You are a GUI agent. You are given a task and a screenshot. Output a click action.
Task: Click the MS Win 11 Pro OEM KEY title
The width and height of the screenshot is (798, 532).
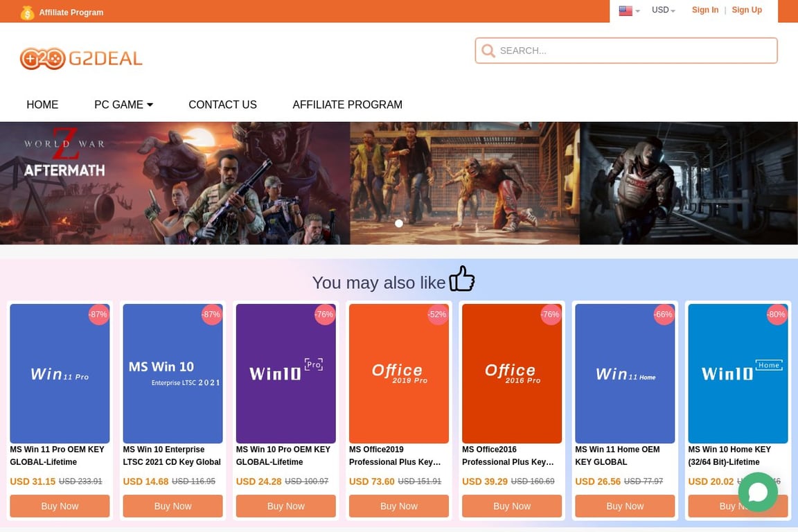(x=57, y=456)
